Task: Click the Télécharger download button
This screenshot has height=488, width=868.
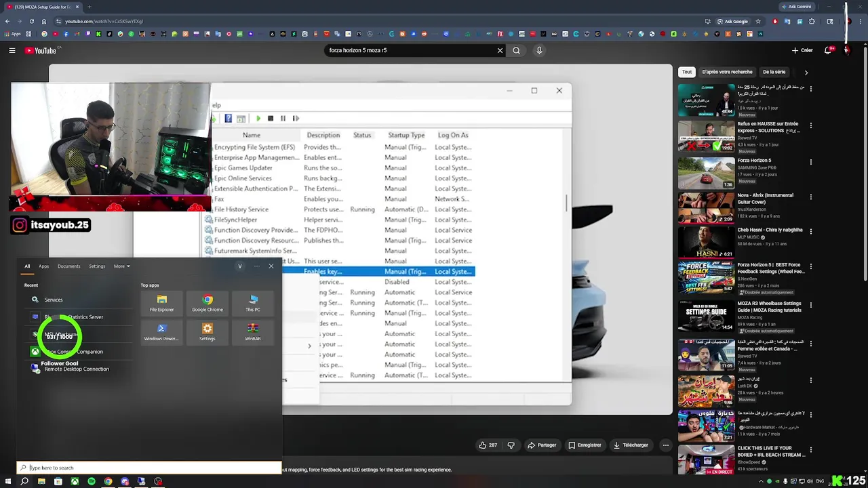Action: (x=631, y=445)
